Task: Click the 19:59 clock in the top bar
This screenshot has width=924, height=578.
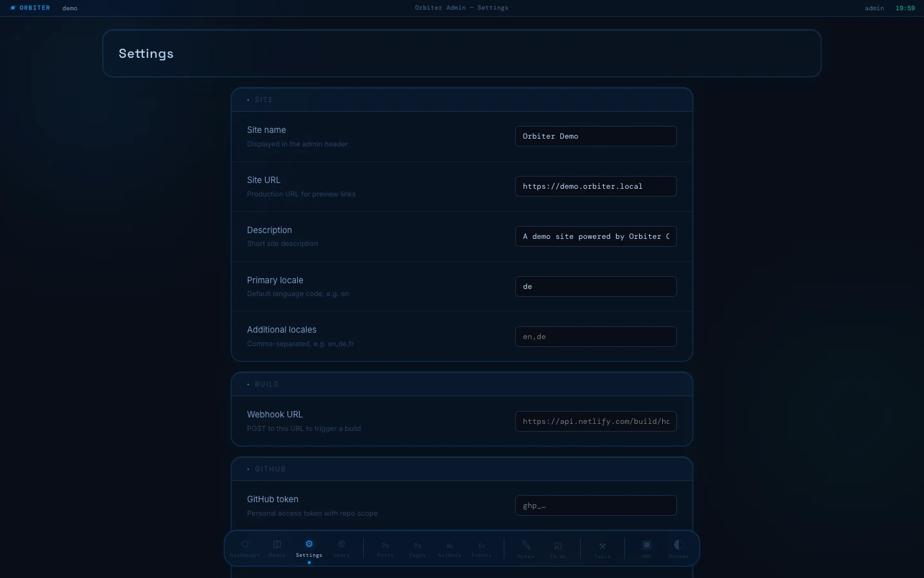Action: (905, 8)
